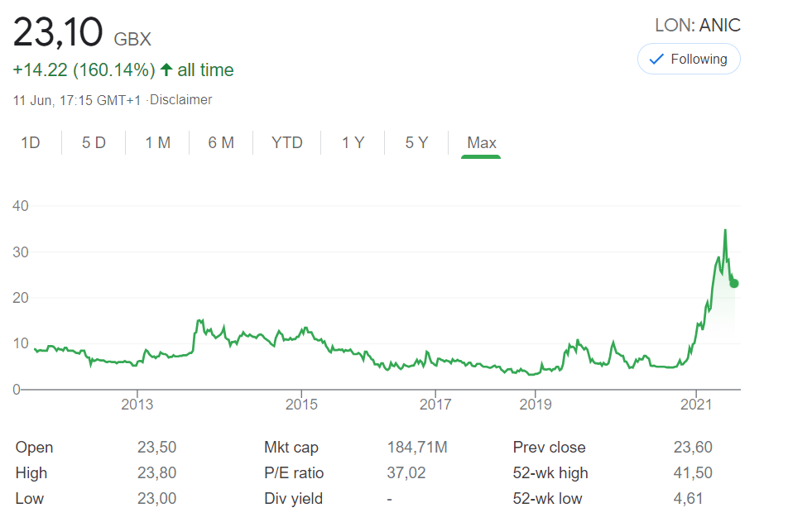Click the 2019 label on the chart axis

pyautogui.click(x=536, y=405)
